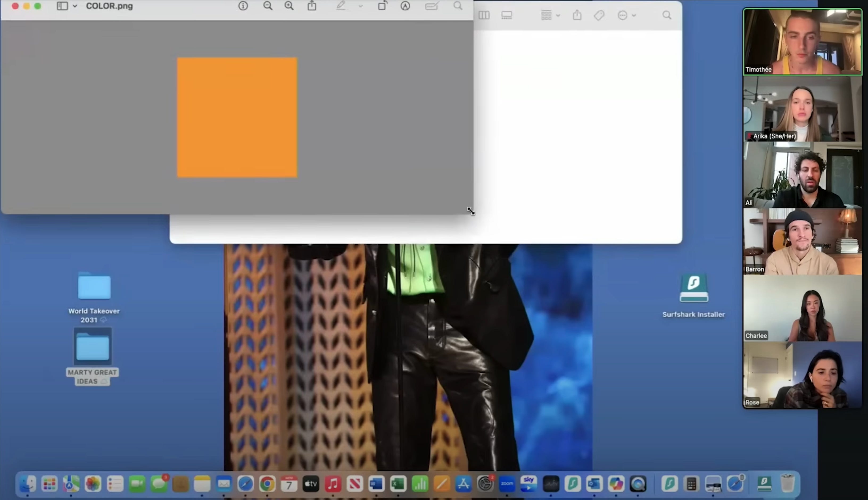Zoom out using the Preview toolbar
The width and height of the screenshot is (868, 500).
click(x=268, y=6)
